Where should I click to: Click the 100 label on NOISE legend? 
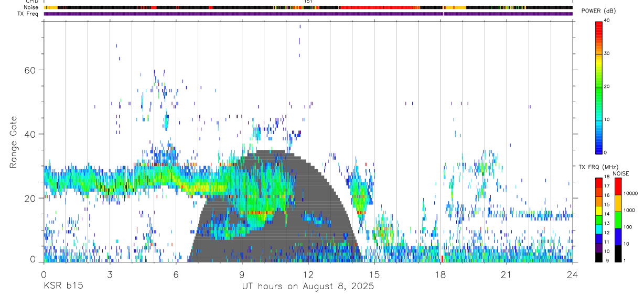tap(628, 227)
